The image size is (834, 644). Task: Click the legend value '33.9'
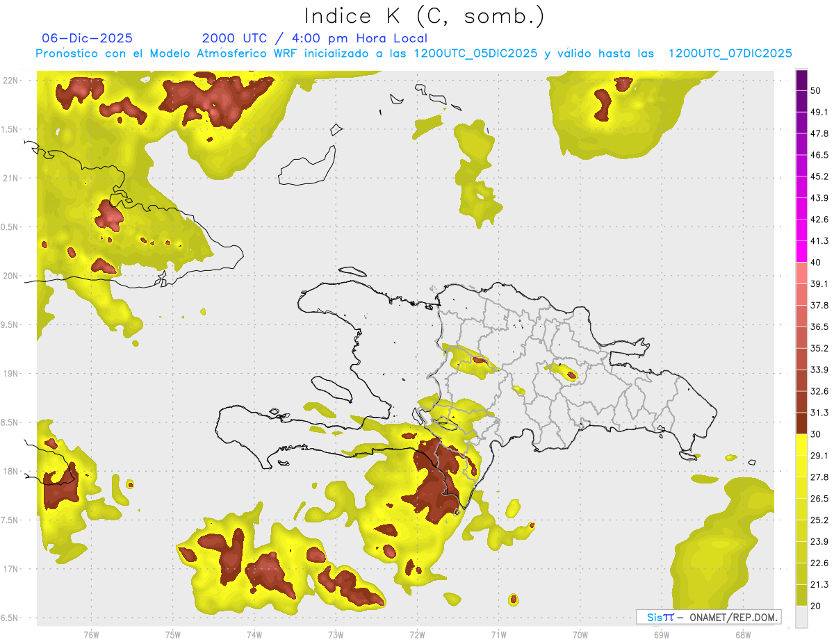[x=819, y=370]
